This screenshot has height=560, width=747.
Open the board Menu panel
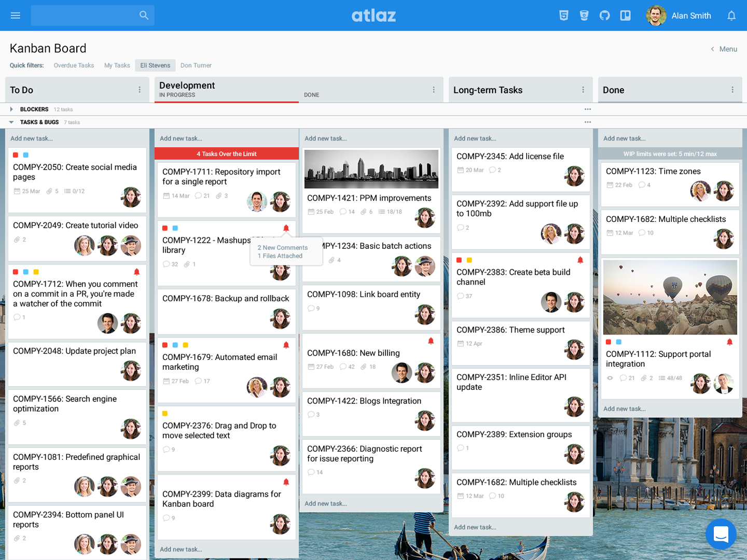(x=724, y=49)
